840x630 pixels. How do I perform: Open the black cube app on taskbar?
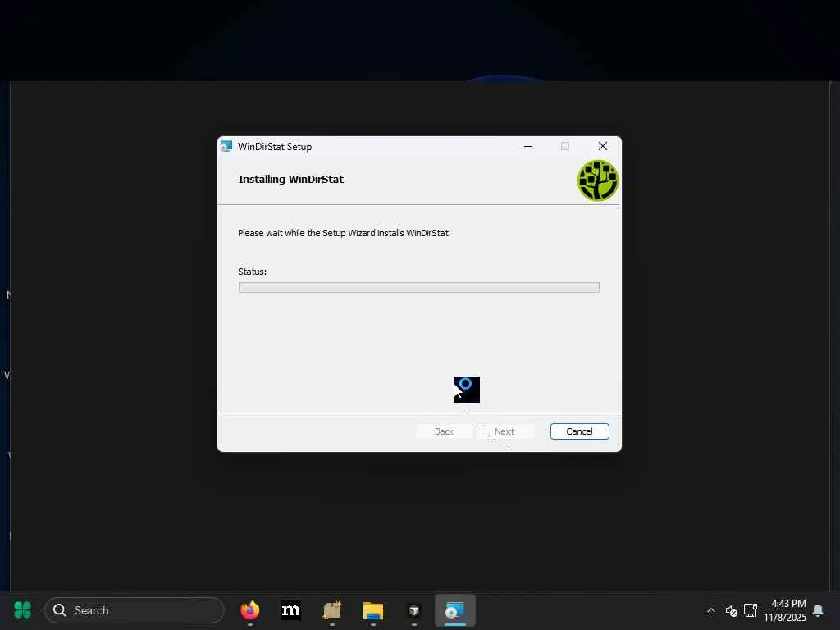(x=414, y=610)
